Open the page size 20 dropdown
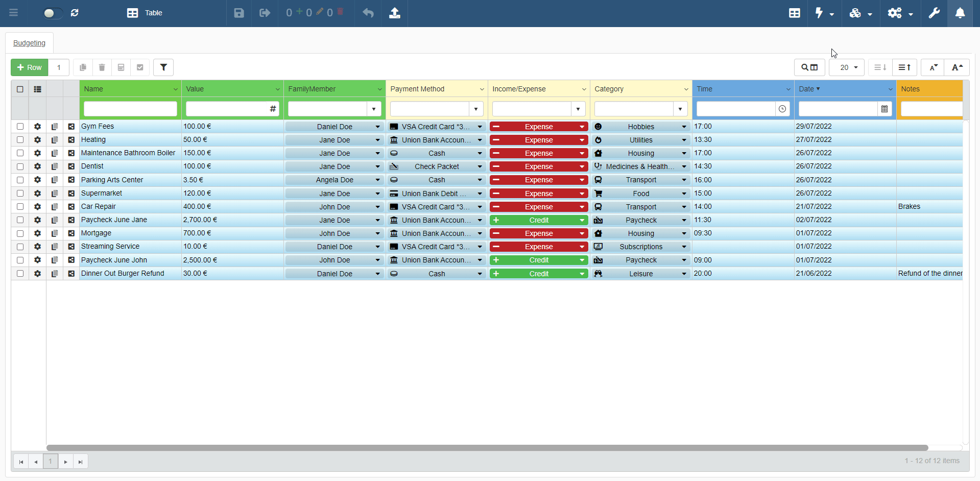Viewport: 980px width, 481px height. coord(846,67)
